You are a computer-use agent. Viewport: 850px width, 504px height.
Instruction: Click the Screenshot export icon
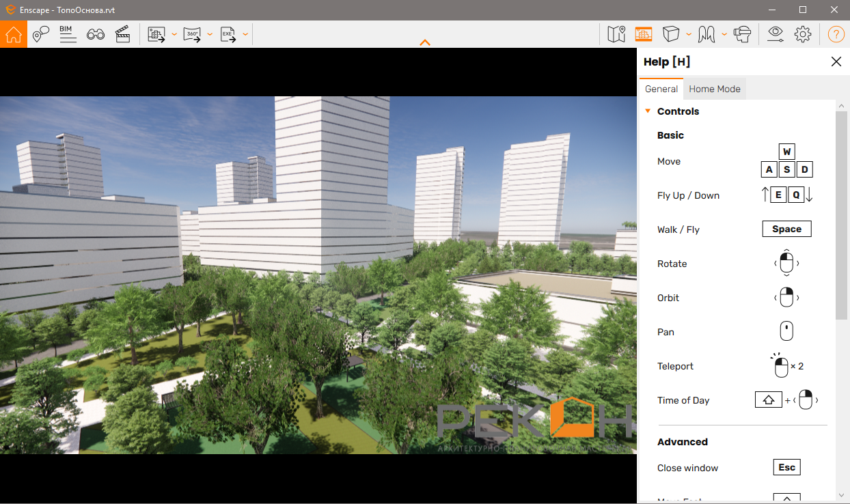157,34
